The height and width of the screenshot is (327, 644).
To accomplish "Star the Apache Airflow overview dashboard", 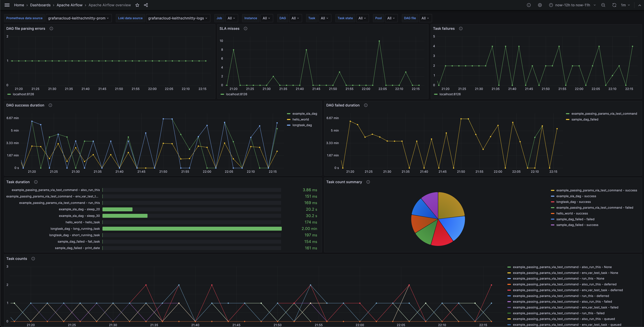I will point(137,5).
